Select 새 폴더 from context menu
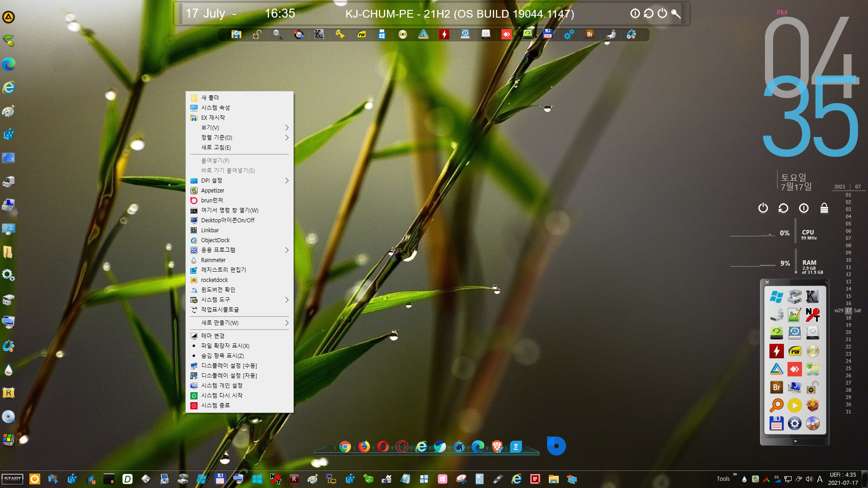 point(240,98)
